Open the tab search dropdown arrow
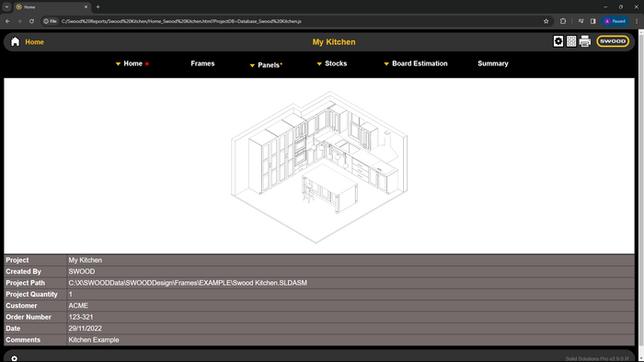The height and width of the screenshot is (362, 644). point(6,7)
